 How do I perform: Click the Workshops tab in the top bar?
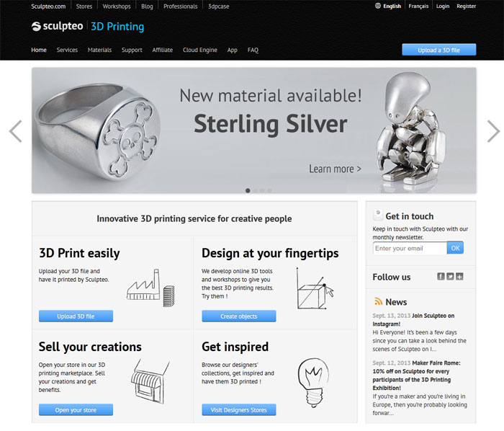click(117, 6)
